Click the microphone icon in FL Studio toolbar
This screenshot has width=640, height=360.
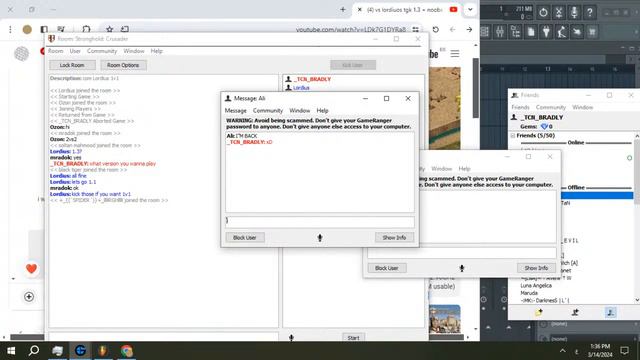(x=574, y=12)
